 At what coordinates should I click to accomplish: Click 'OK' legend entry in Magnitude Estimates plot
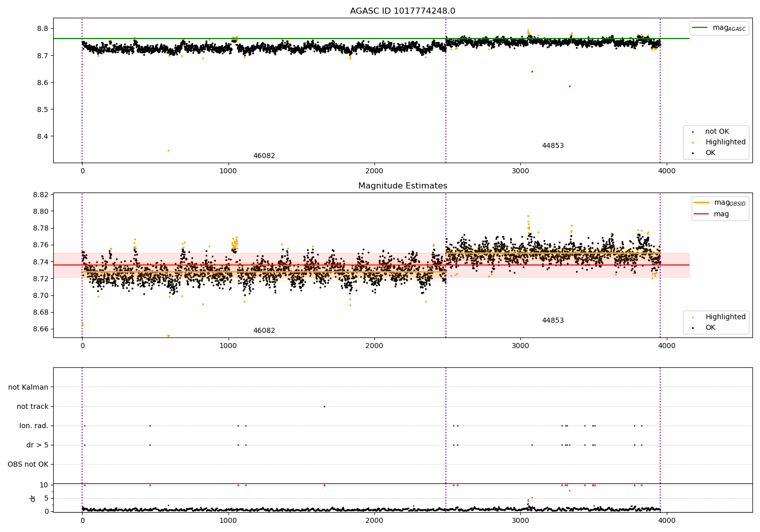pyautogui.click(x=704, y=328)
